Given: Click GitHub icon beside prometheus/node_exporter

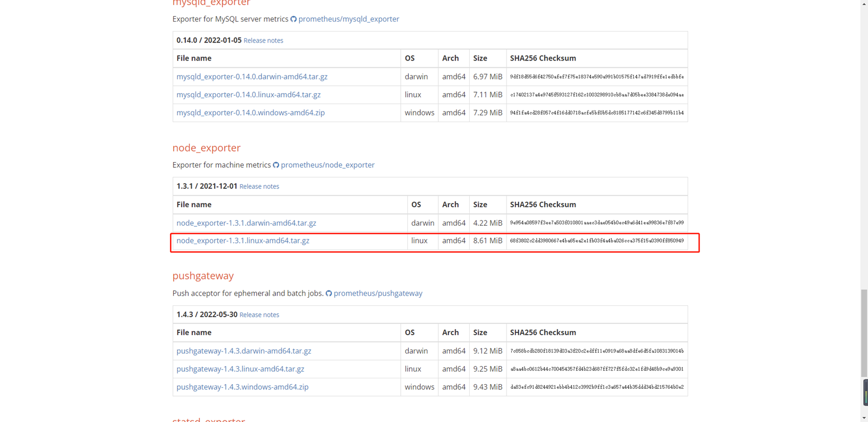Looking at the screenshot, I should pyautogui.click(x=276, y=165).
